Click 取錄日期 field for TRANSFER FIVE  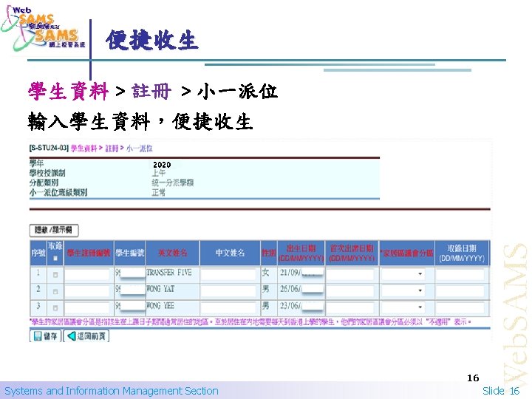coord(460,274)
